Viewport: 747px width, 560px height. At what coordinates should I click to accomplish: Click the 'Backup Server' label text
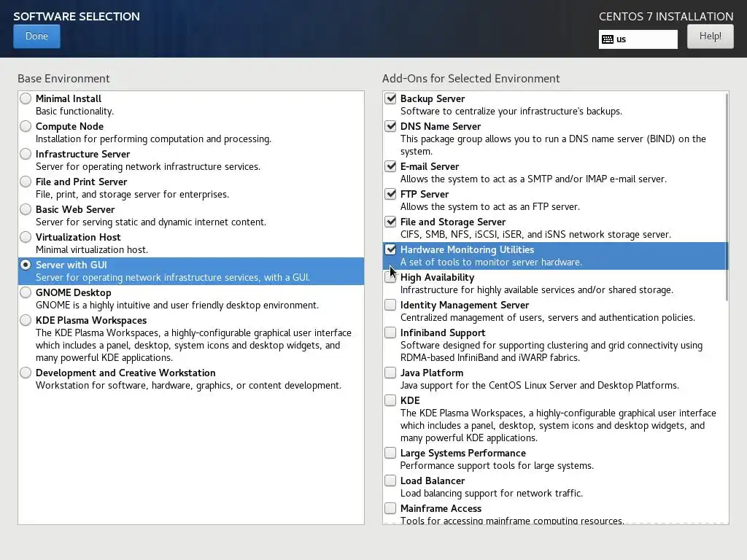tap(433, 98)
